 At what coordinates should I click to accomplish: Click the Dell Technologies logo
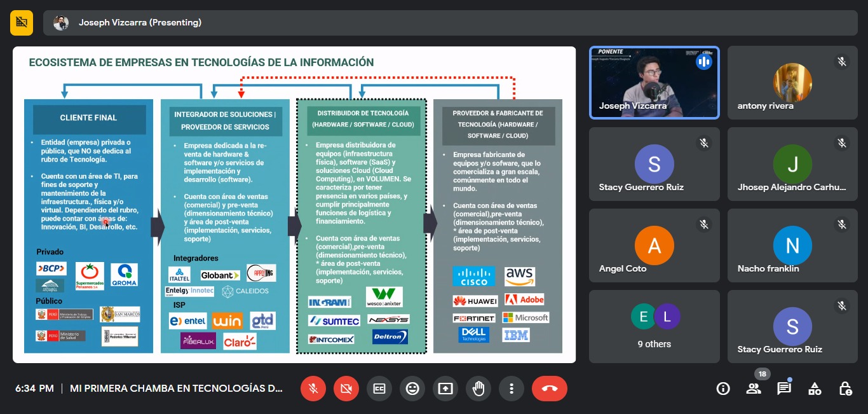point(473,335)
